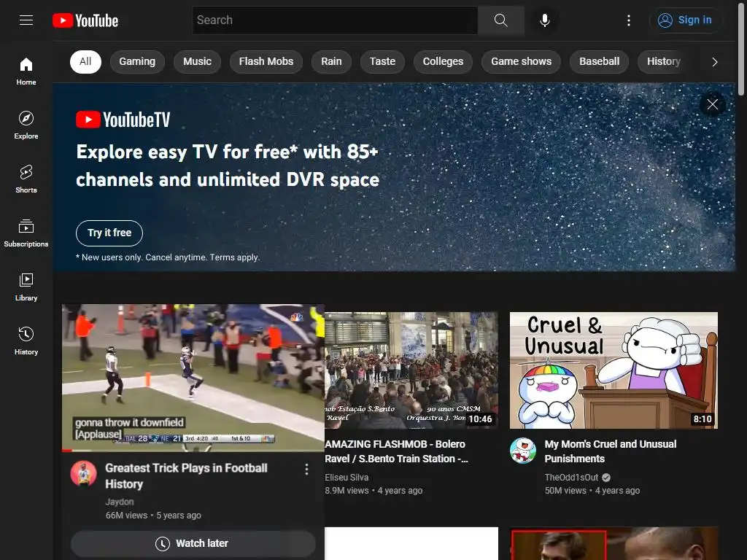Open Greatest Trick Plays video thumbnail

(x=193, y=377)
